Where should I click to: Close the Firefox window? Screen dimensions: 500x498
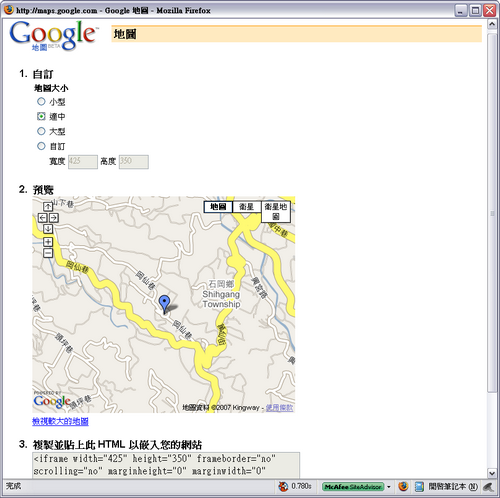(x=490, y=10)
